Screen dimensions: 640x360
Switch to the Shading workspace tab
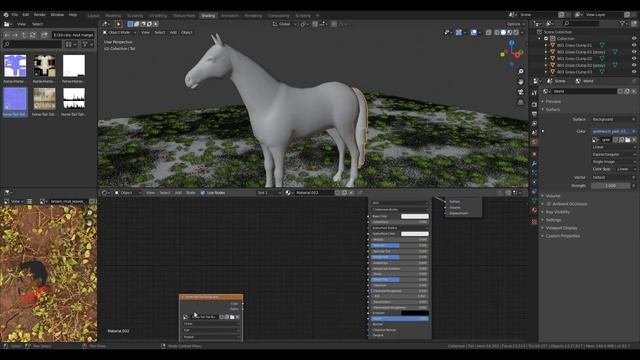(x=208, y=16)
